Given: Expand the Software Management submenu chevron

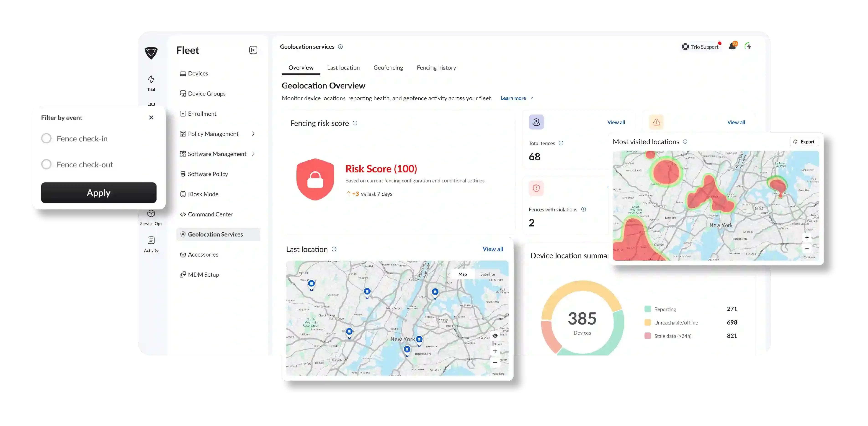Looking at the screenshot, I should [253, 154].
